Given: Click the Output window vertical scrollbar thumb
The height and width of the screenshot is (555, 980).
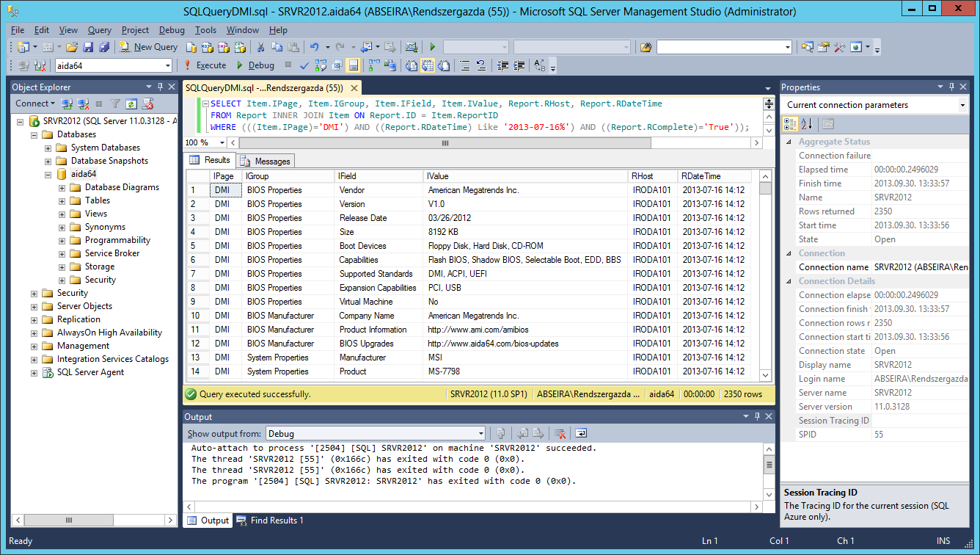Looking at the screenshot, I should pos(769,465).
